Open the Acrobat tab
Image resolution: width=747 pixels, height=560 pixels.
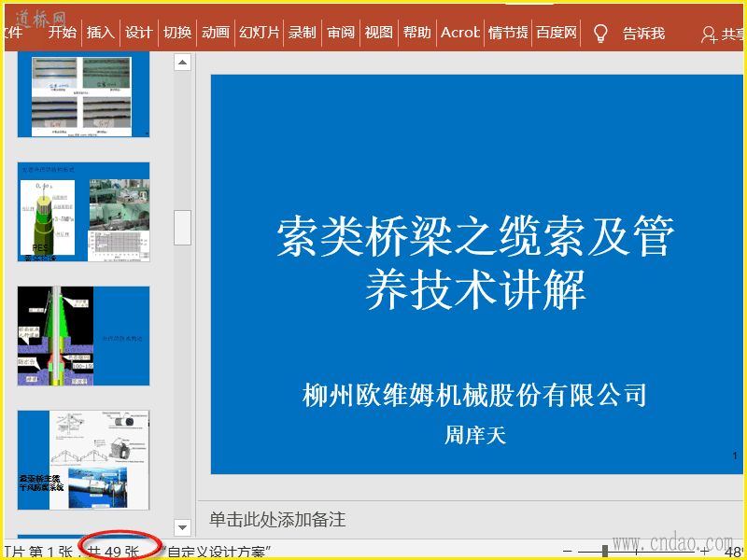(460, 33)
